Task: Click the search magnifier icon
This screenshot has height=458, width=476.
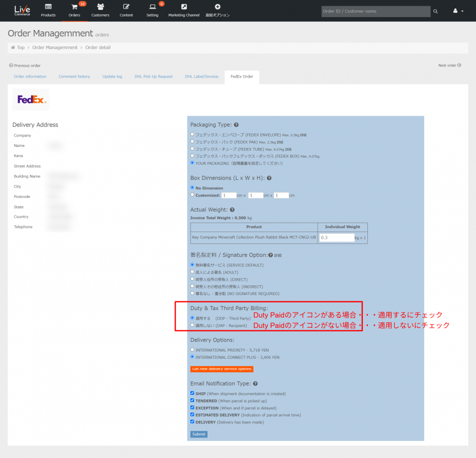Action: click(436, 11)
